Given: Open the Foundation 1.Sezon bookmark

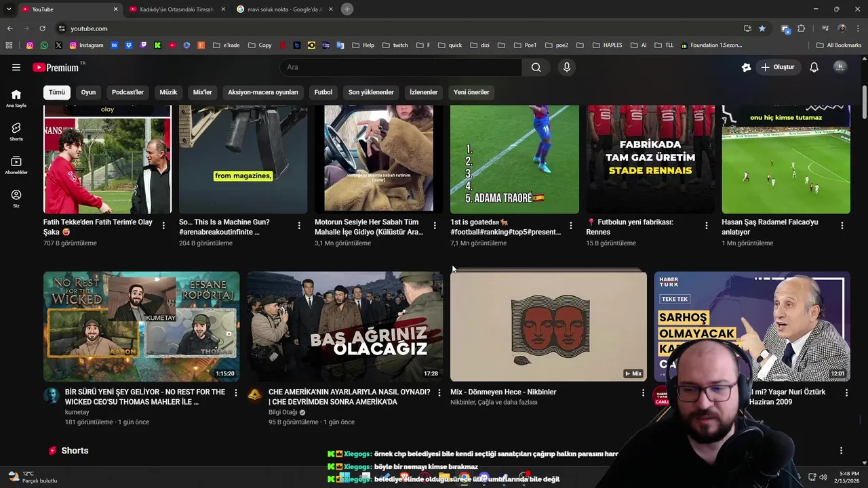Looking at the screenshot, I should click(x=711, y=45).
